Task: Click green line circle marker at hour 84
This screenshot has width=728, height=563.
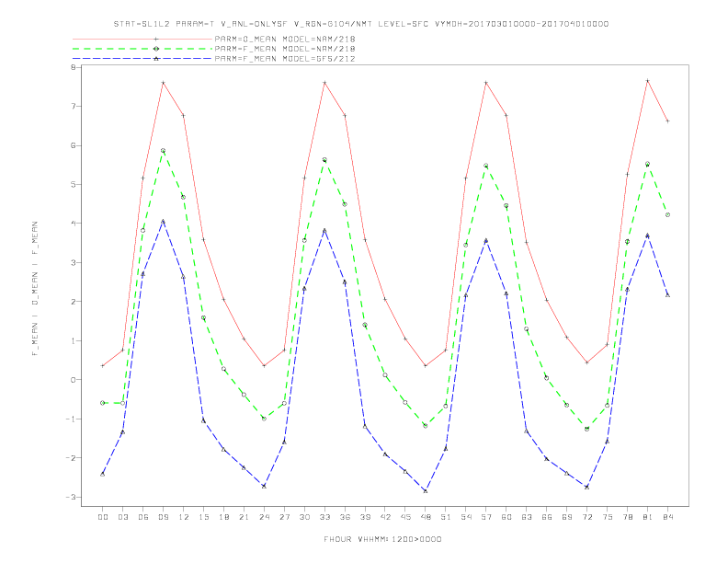Action: click(x=668, y=214)
